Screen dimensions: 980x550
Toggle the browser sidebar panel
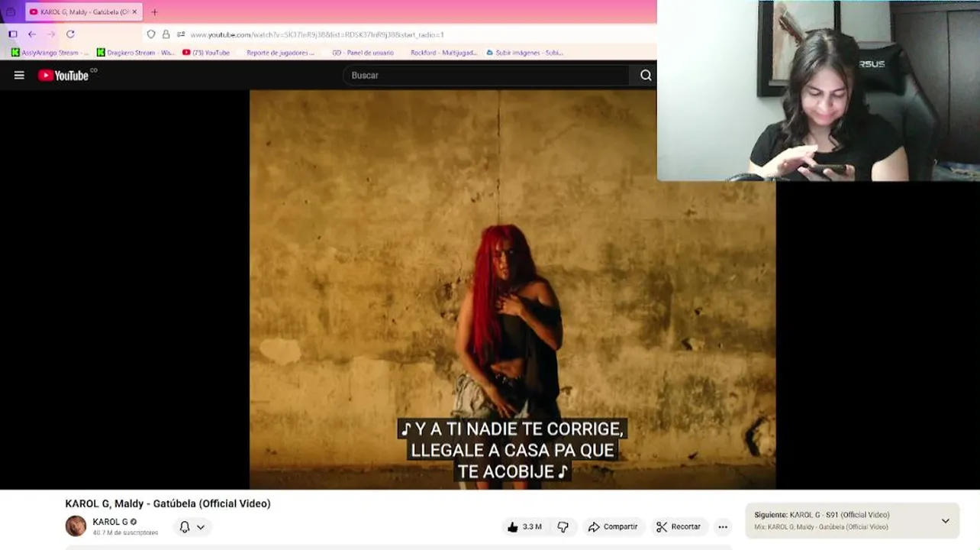[x=12, y=34]
